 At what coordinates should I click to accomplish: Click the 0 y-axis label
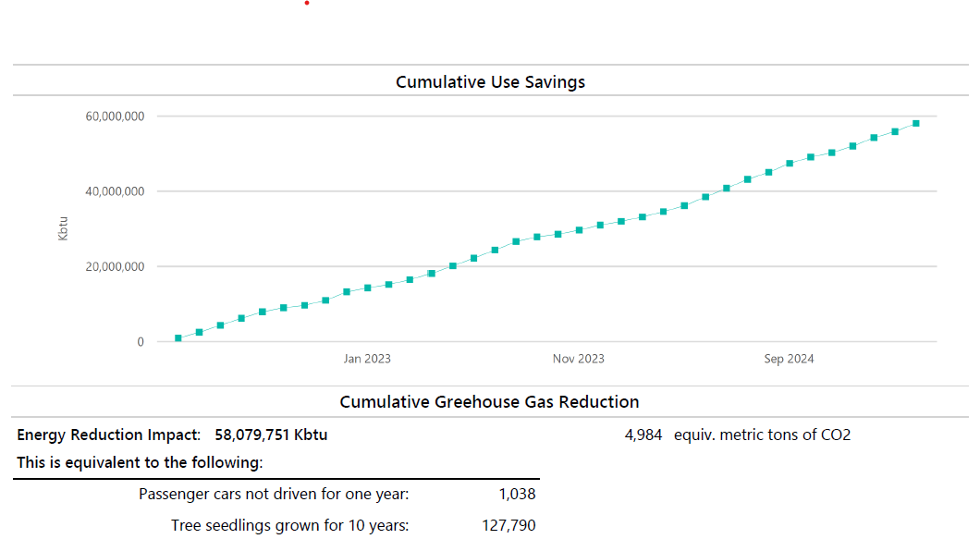[x=141, y=342]
